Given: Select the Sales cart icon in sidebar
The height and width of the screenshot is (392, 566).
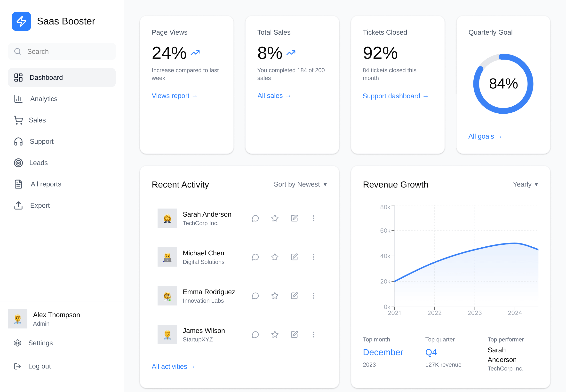Looking at the screenshot, I should click(18, 120).
